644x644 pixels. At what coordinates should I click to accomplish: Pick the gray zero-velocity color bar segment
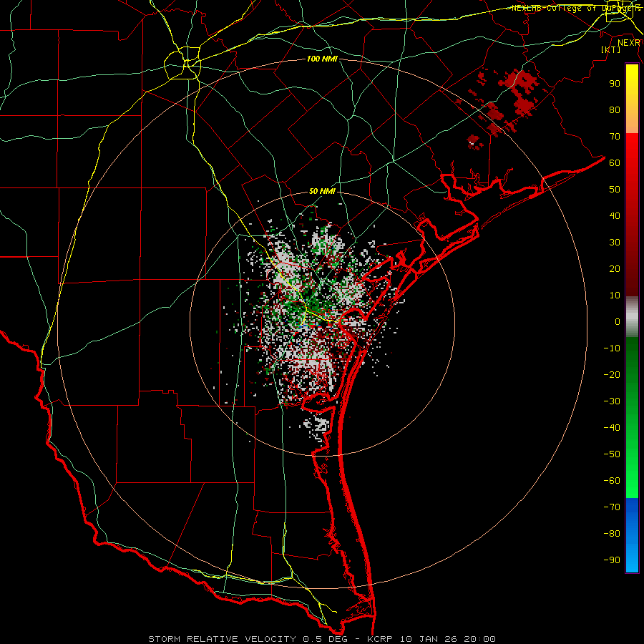(x=632, y=317)
